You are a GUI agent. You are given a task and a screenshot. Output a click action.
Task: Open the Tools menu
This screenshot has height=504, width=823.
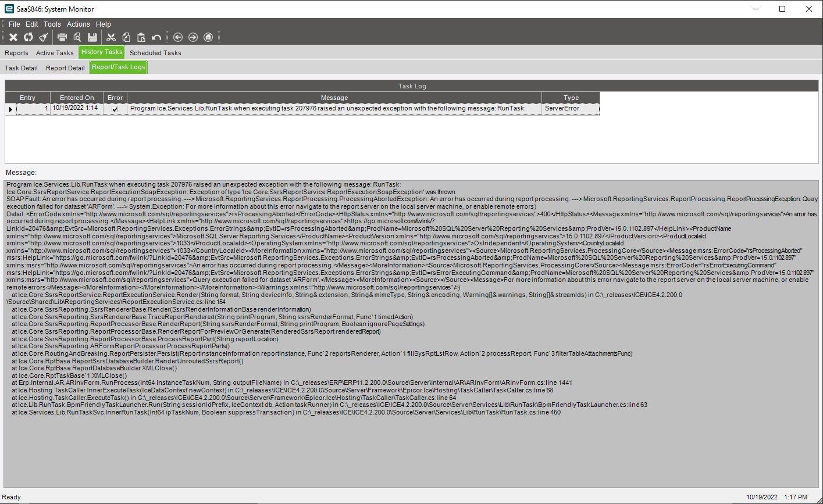click(x=52, y=24)
